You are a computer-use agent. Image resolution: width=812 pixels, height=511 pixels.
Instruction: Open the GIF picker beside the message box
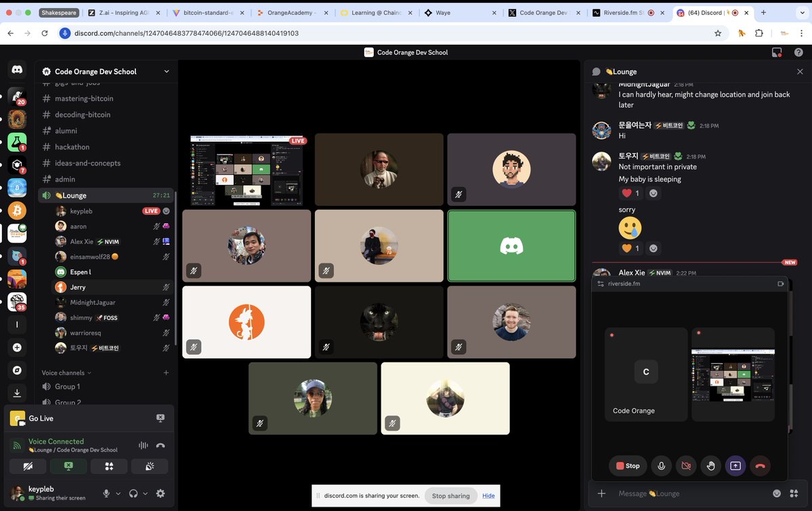coord(794,493)
